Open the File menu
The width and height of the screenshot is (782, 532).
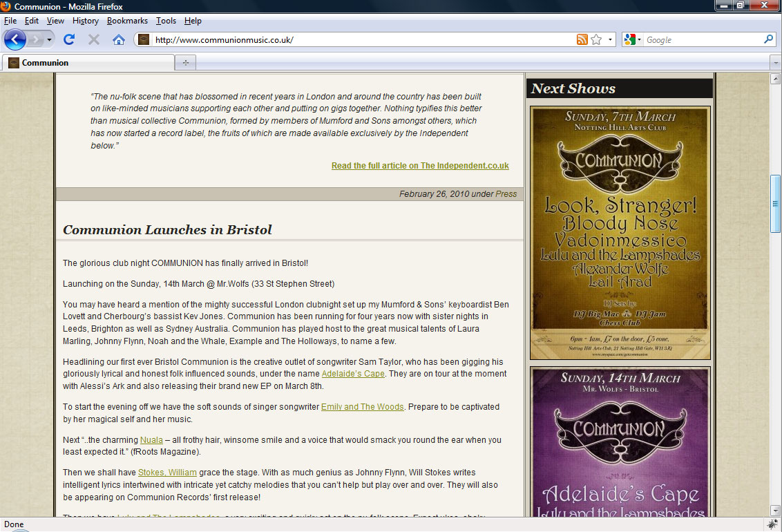(x=10, y=21)
